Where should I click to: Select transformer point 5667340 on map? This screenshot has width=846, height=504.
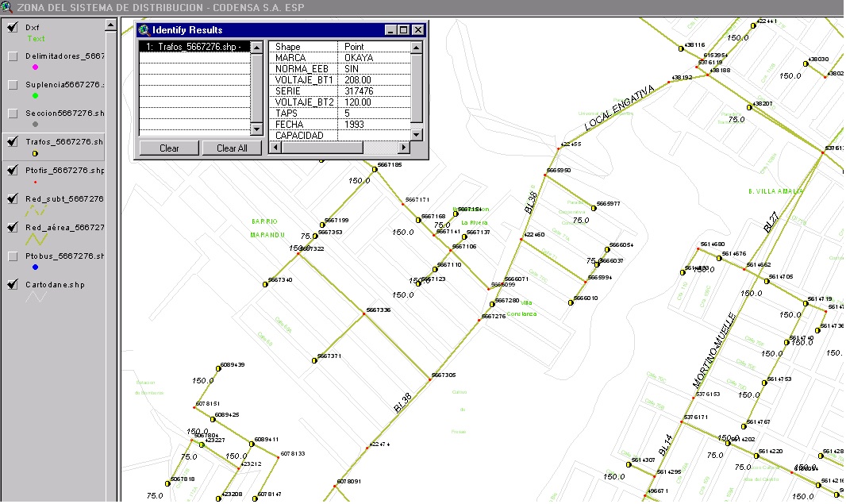(265, 284)
